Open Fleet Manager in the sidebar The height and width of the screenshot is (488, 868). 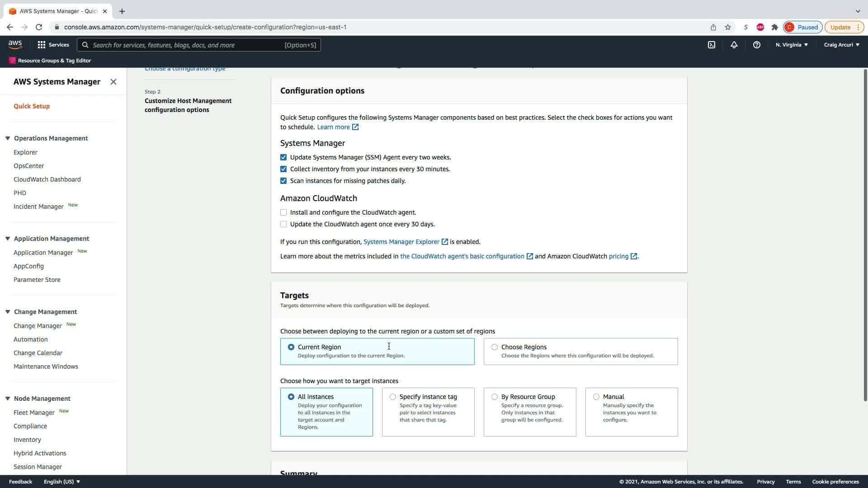click(34, 413)
